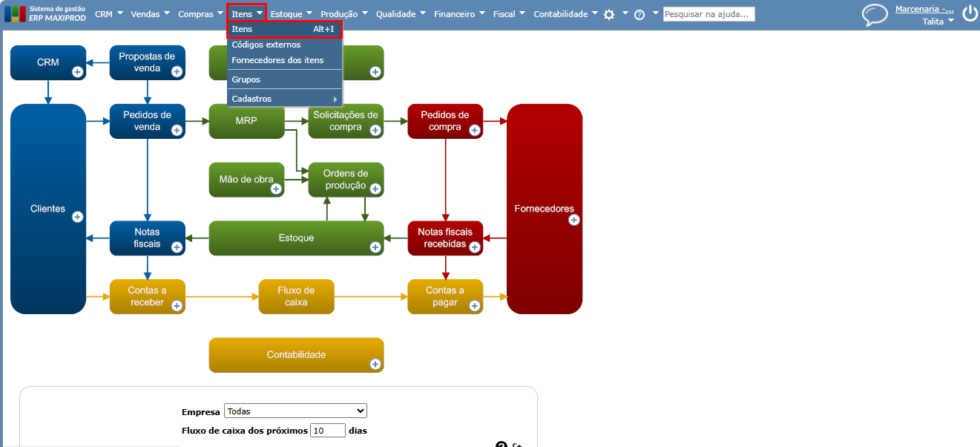Click plus icon on Contas a pagar

[475, 305]
